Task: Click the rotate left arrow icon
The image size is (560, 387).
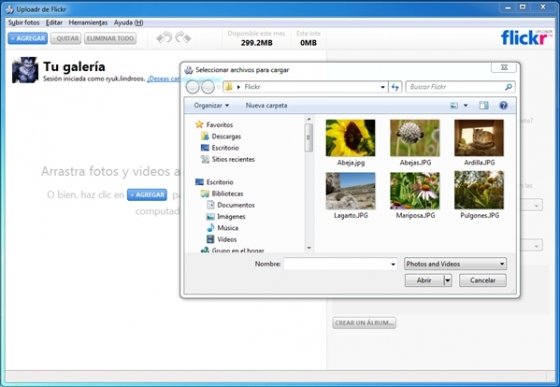Action: [165, 37]
